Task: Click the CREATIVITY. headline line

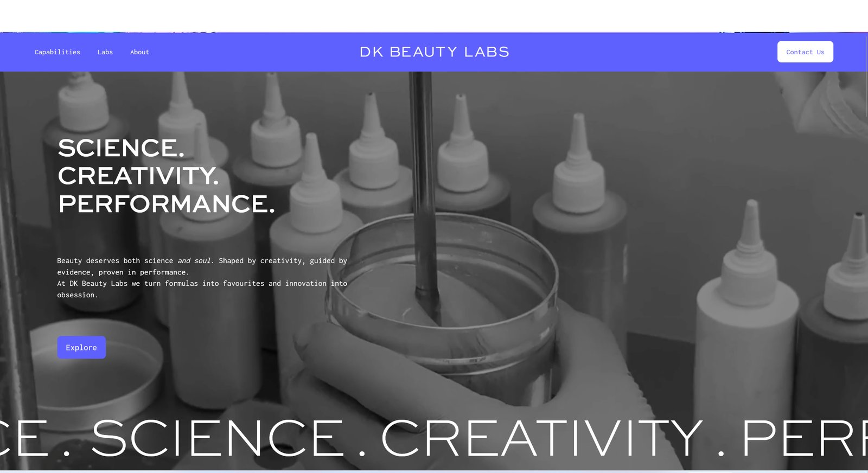Action: [138, 176]
